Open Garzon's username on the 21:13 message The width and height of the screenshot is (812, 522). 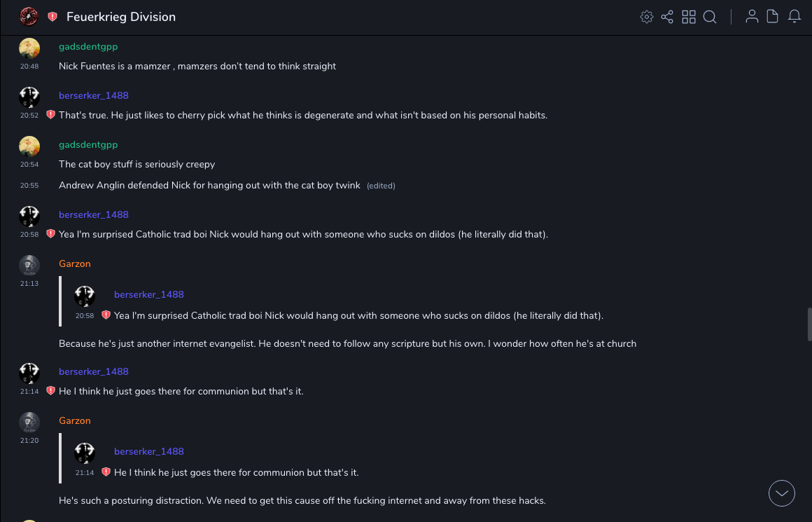click(75, 263)
